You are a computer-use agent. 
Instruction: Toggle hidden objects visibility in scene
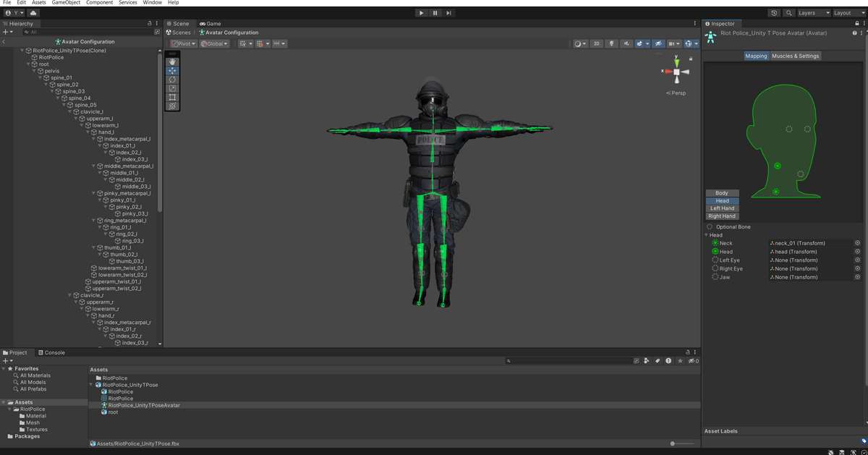click(658, 43)
